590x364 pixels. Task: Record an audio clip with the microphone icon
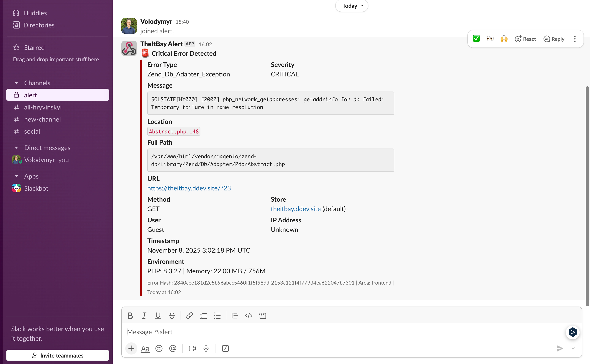coord(206,348)
